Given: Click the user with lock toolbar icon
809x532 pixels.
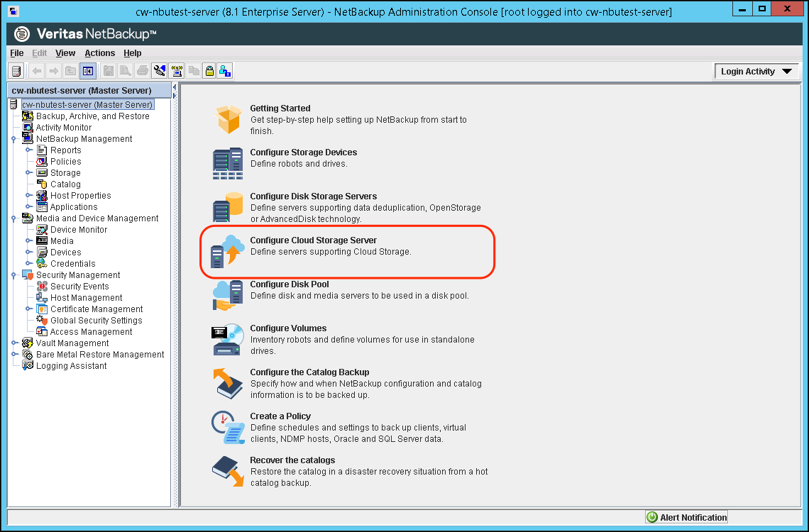Looking at the screenshot, I should click(x=225, y=71).
